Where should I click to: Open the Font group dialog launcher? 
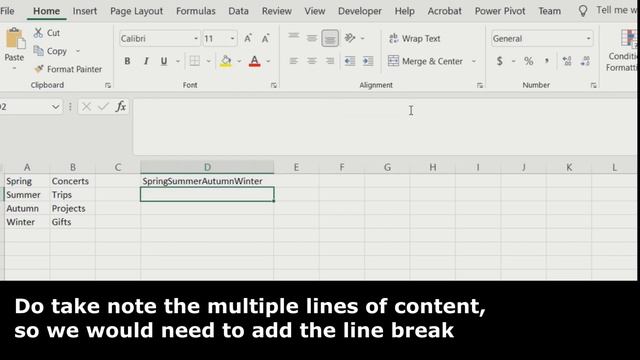[x=273, y=85]
